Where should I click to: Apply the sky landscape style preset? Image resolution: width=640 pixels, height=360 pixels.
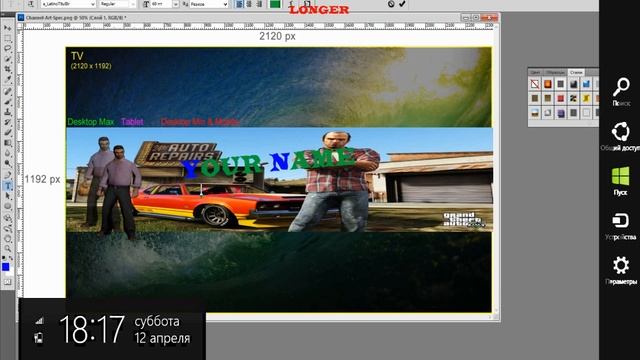tap(535, 113)
